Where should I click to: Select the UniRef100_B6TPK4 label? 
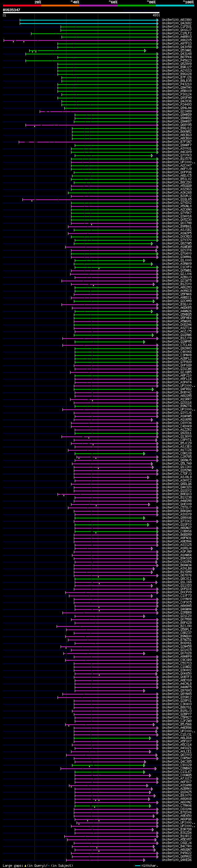coord(177,57)
